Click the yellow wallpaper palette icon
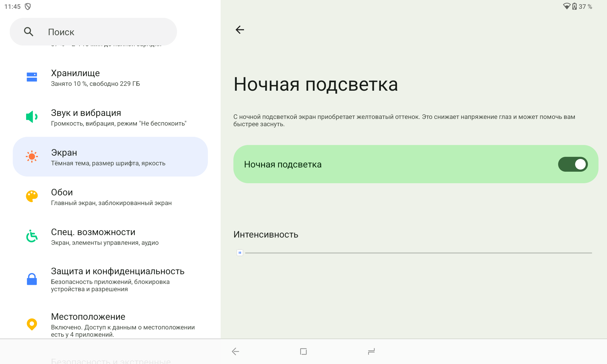This screenshot has height=364, width=607. [32, 196]
